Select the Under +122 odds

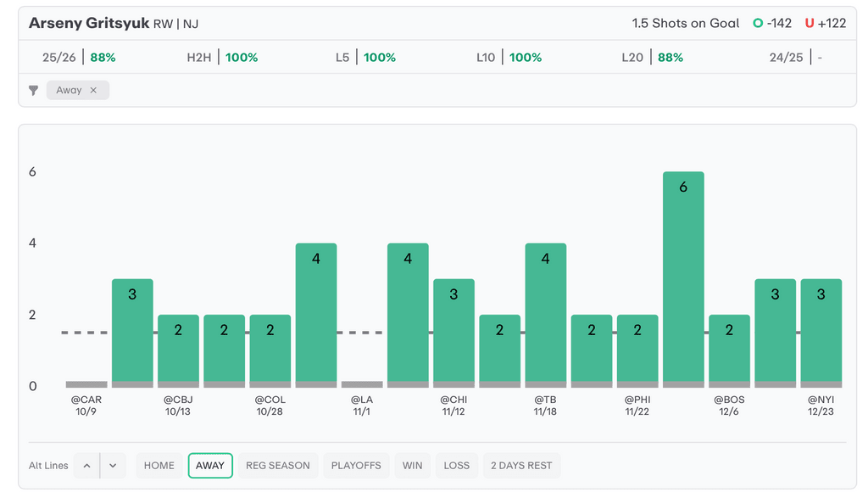[x=826, y=24]
